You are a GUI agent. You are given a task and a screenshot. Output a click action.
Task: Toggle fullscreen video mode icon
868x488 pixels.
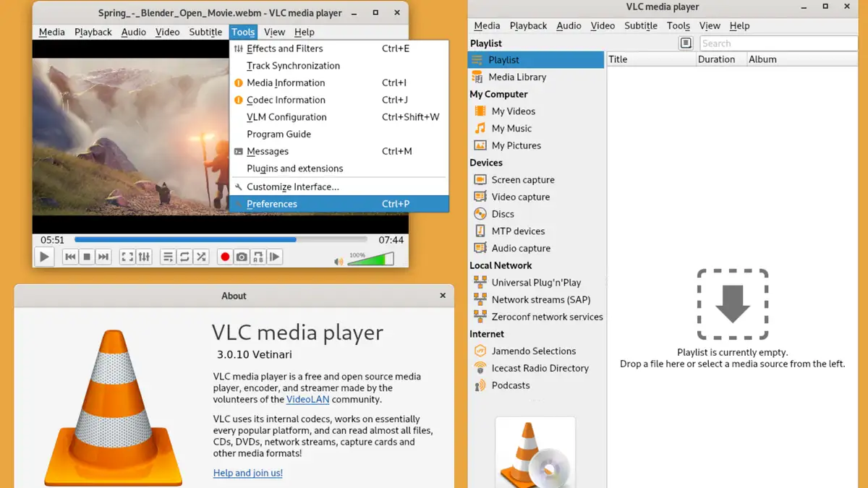coord(127,257)
